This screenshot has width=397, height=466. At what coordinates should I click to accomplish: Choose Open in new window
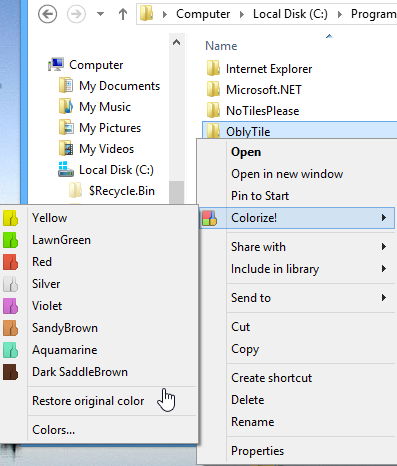(x=287, y=174)
